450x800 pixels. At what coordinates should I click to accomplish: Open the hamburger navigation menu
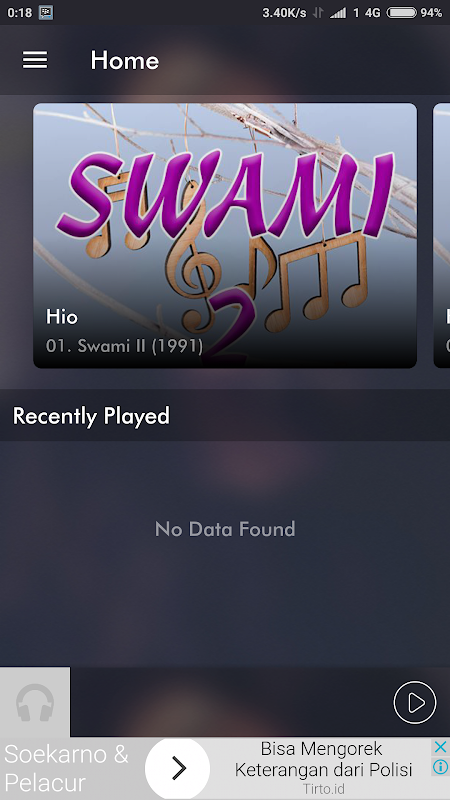pyautogui.click(x=35, y=60)
